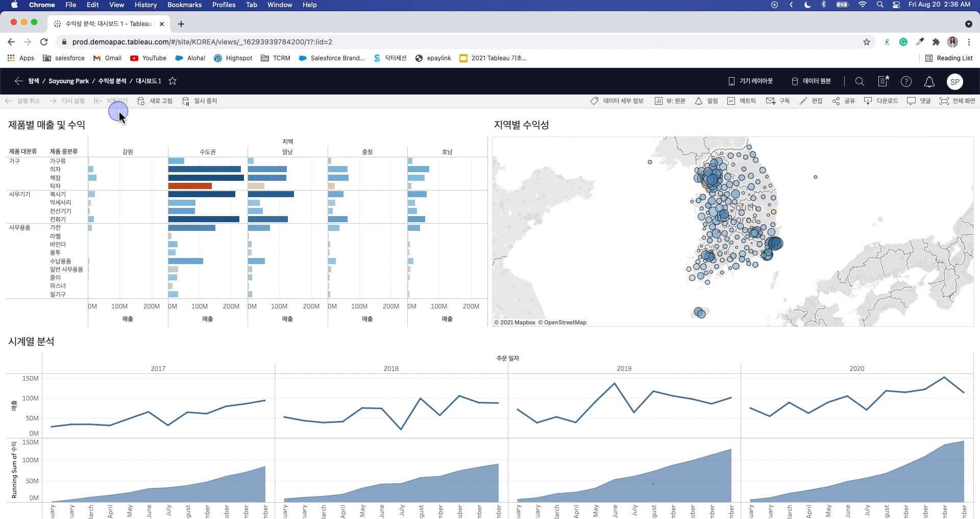Click 실행 취소 undo button
The width and height of the screenshot is (980, 519).
(22, 101)
